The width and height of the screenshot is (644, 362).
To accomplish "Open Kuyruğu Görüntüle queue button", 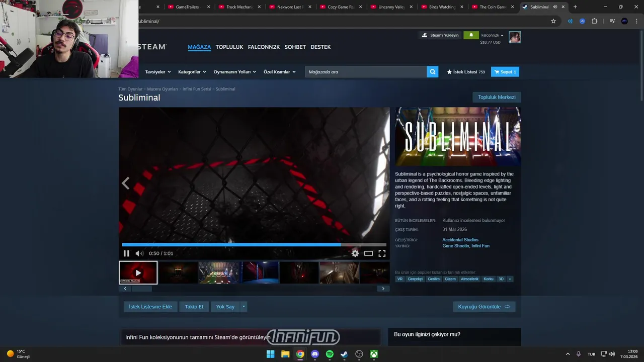I will 484,307.
